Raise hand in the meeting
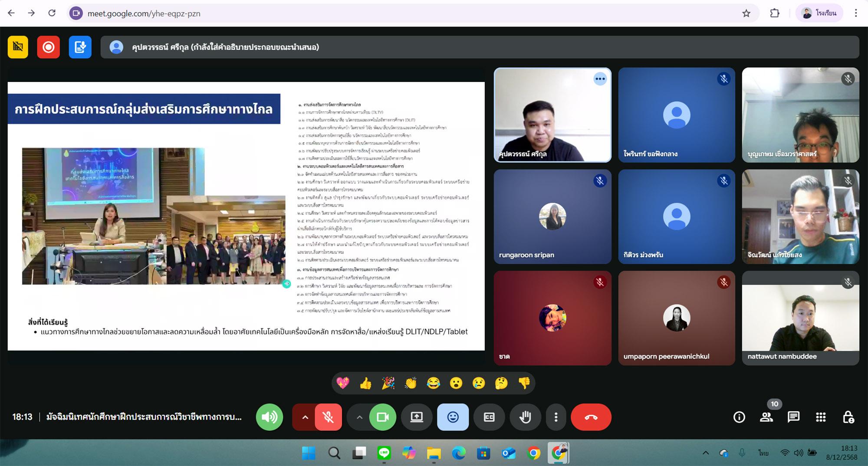 (x=525, y=417)
